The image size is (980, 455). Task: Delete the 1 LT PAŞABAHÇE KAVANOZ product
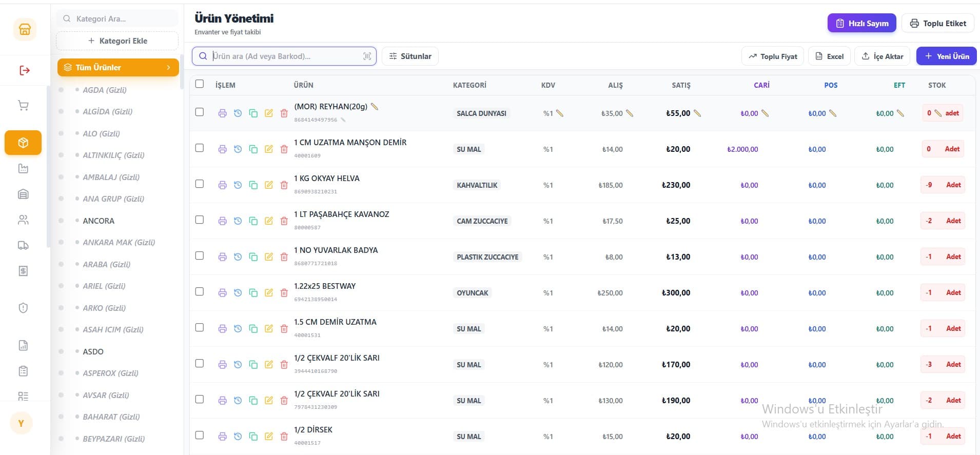(284, 221)
